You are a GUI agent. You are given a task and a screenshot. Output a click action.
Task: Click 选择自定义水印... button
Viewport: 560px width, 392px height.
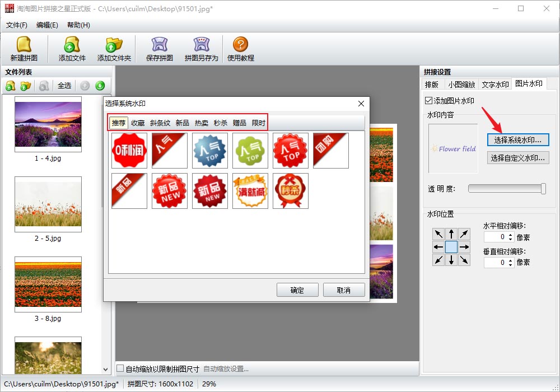tap(517, 158)
